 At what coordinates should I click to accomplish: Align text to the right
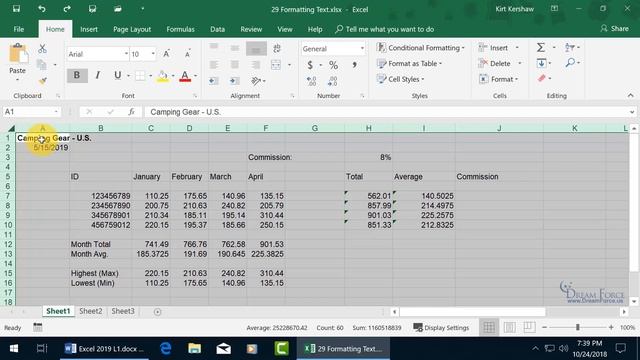pos(256,64)
